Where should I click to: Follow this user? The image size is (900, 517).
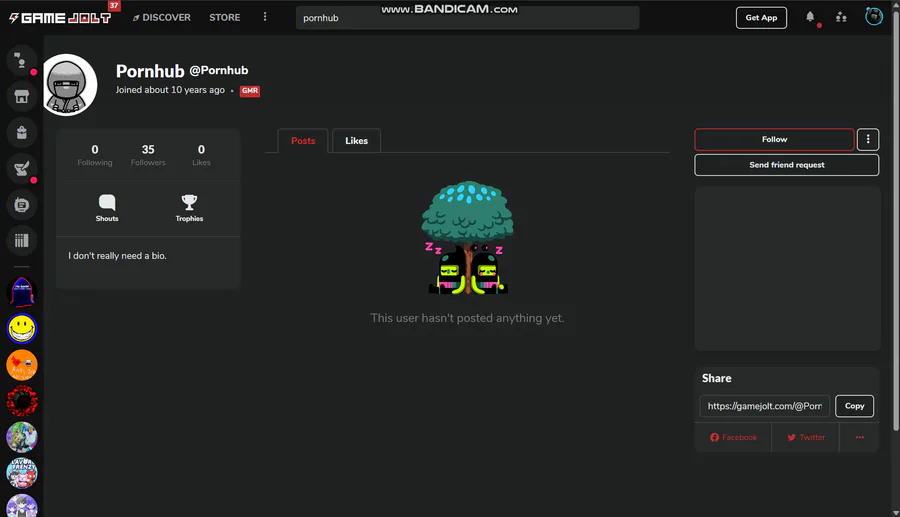pos(774,139)
